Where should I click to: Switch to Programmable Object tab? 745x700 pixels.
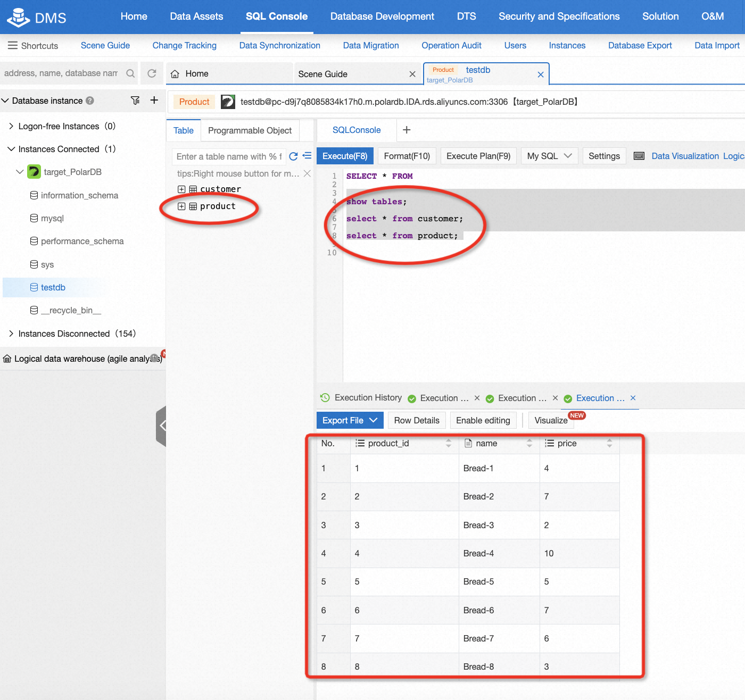pos(250,130)
